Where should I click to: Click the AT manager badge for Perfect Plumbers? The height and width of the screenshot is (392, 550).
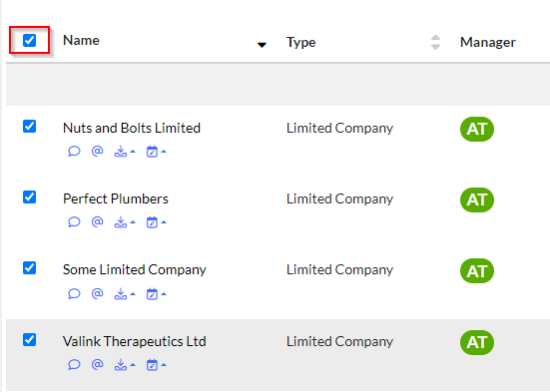point(477,199)
